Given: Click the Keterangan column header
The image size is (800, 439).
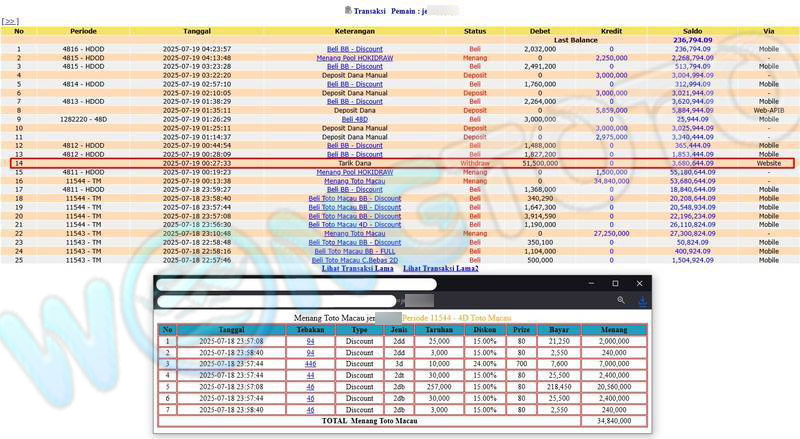Looking at the screenshot, I should coord(355,31).
